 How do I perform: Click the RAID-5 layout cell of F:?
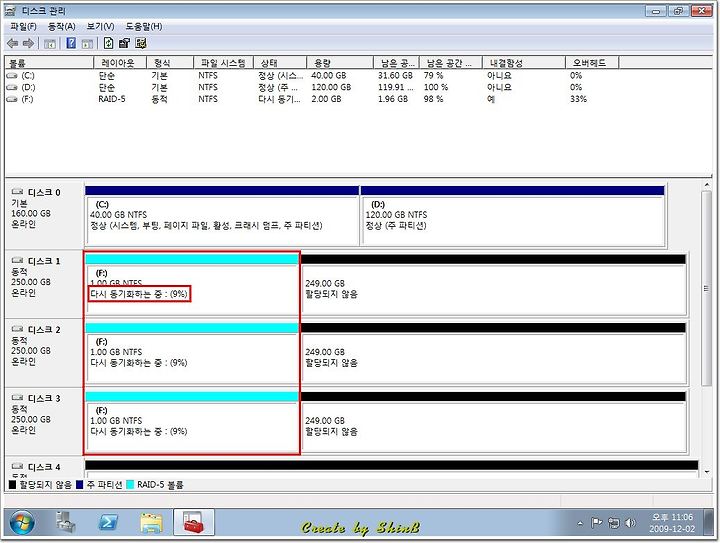coord(112,99)
